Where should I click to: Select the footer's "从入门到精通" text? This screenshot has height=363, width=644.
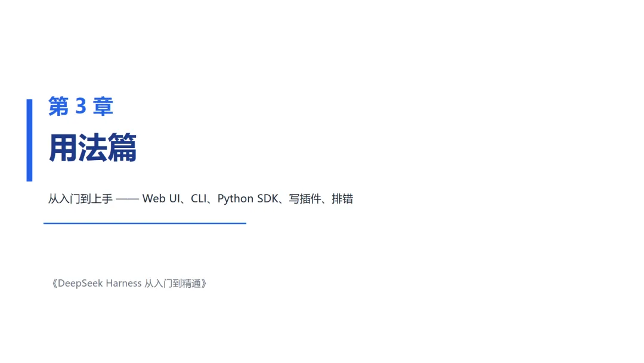coord(172,283)
